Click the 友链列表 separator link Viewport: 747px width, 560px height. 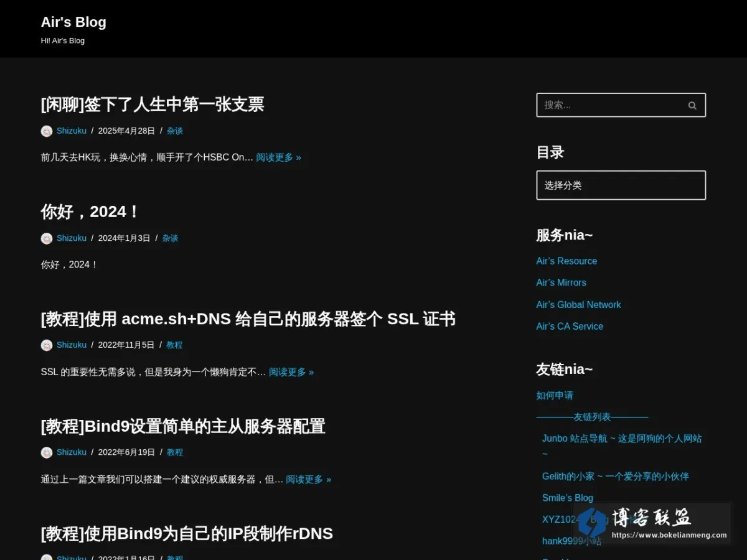pyautogui.click(x=592, y=417)
